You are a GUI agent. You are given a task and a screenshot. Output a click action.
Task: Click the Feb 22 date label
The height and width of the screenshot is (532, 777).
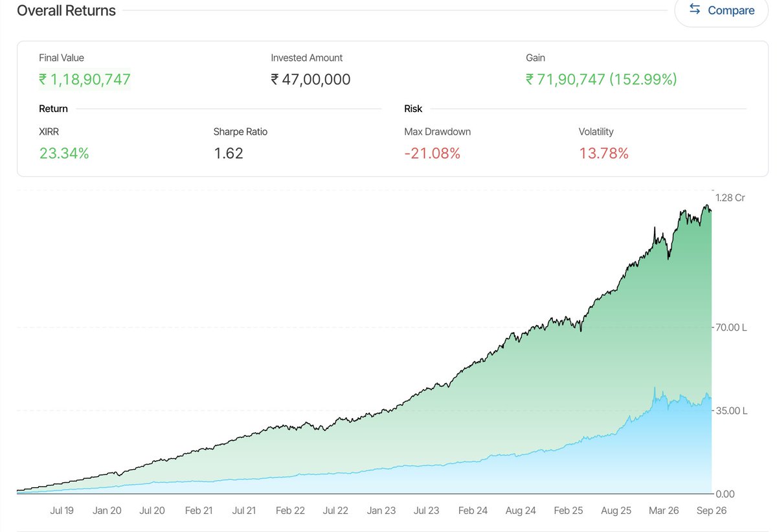pyautogui.click(x=290, y=511)
